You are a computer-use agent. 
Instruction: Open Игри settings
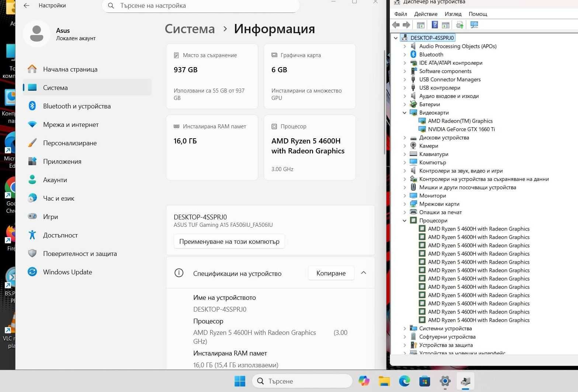point(87,216)
